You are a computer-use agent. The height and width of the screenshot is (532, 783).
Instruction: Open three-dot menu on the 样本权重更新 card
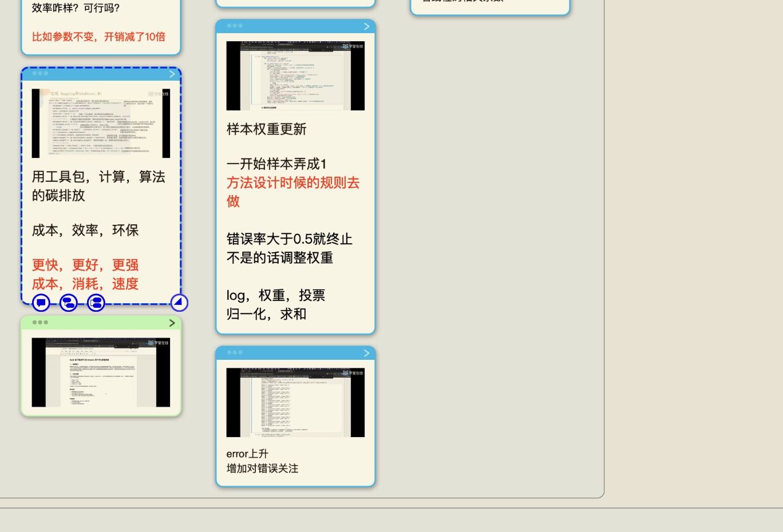[235, 26]
